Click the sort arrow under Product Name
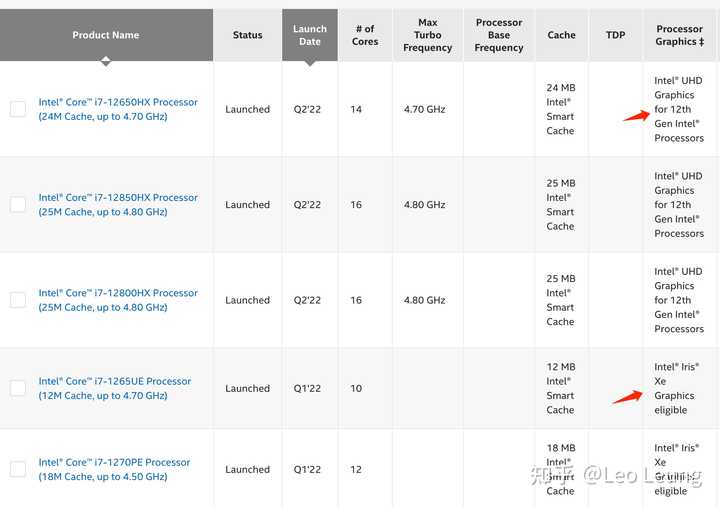 click(105, 61)
